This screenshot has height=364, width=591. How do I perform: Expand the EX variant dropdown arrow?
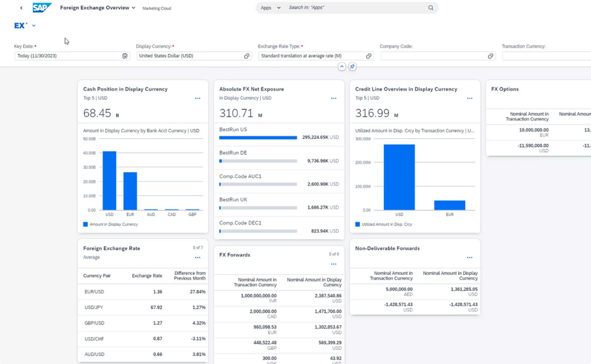tap(34, 26)
